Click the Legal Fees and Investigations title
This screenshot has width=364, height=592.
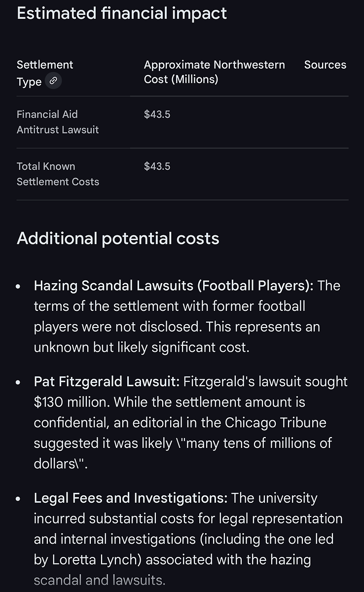[130, 498]
